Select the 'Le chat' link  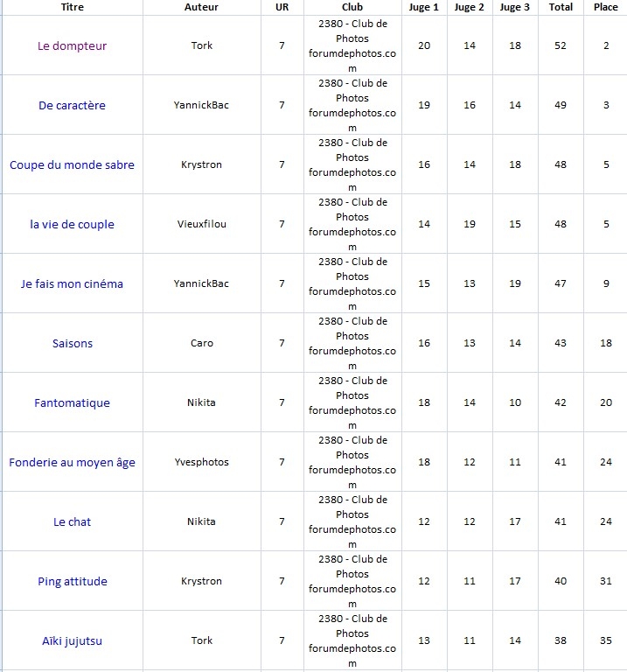[72, 521]
